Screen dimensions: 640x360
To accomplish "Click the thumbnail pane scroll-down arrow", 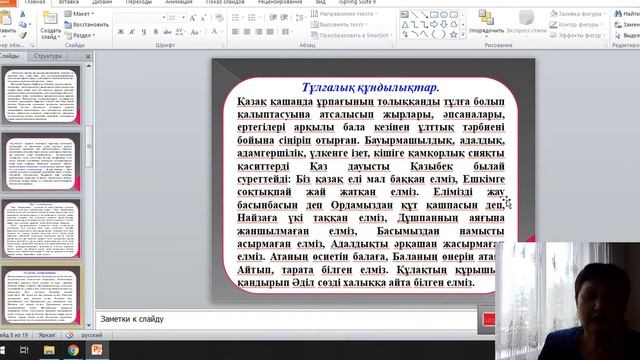I will coord(89,326).
